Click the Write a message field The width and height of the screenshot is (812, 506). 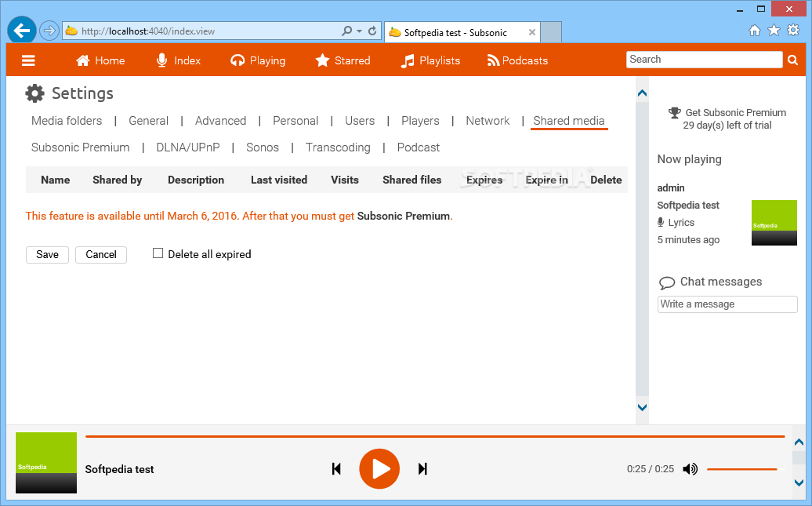coord(727,304)
